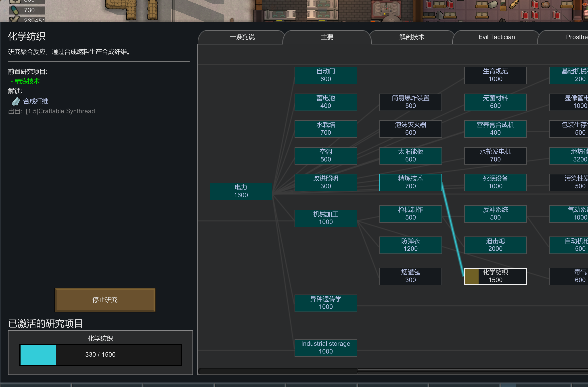The image size is (588, 387).
Task: Select the 异种遗传学 1000 research node
Action: pos(326,303)
